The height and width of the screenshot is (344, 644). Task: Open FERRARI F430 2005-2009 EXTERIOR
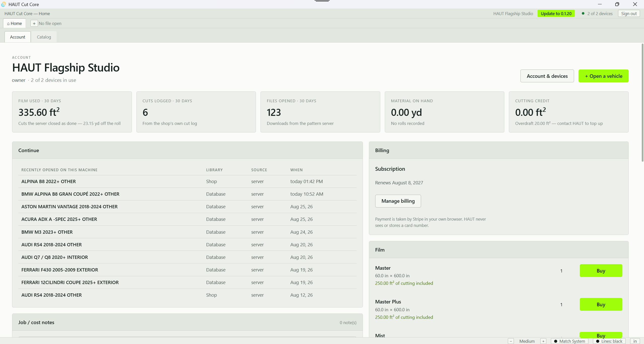coord(187,270)
